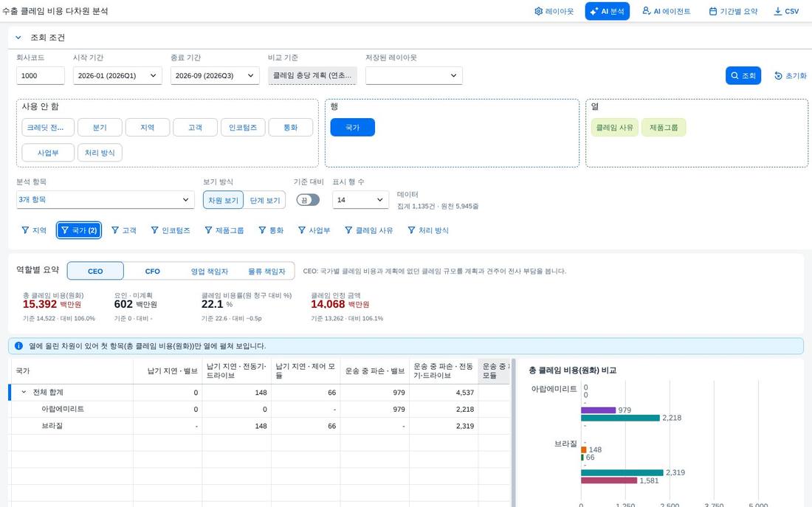Click the 조회 search magnifier button
Viewport: 812px width, 507px height.
[743, 75]
